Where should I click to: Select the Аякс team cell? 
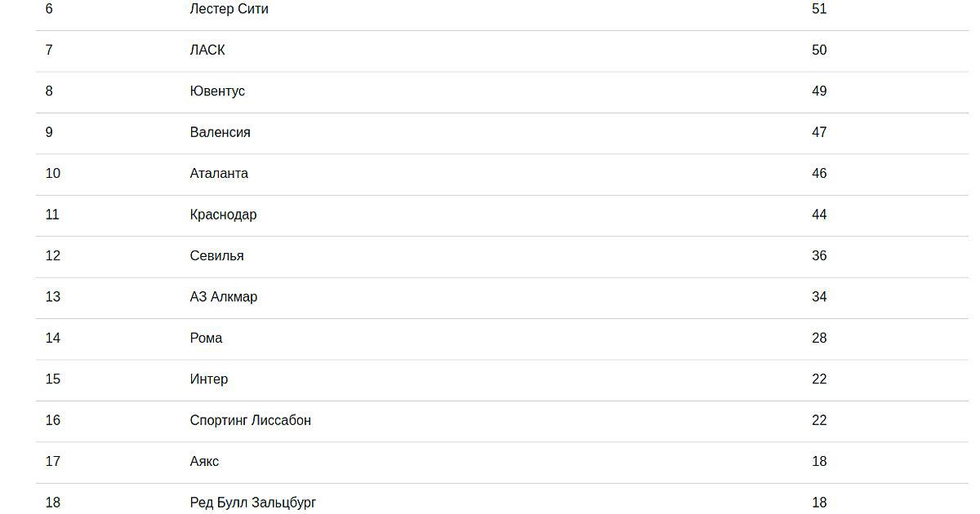pos(204,462)
